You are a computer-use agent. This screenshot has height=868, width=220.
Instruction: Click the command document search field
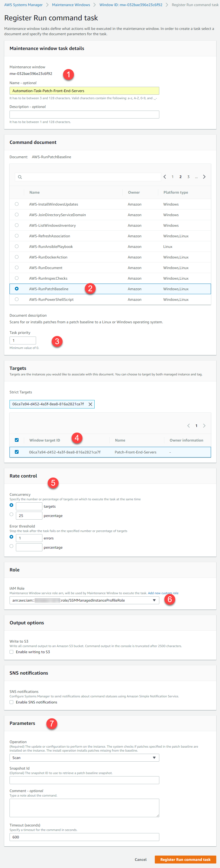click(x=88, y=177)
